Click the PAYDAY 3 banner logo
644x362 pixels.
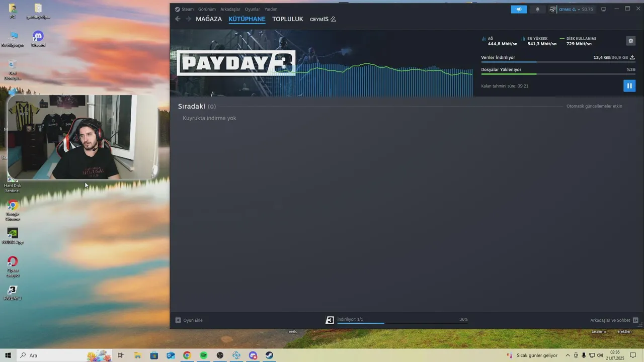click(236, 63)
